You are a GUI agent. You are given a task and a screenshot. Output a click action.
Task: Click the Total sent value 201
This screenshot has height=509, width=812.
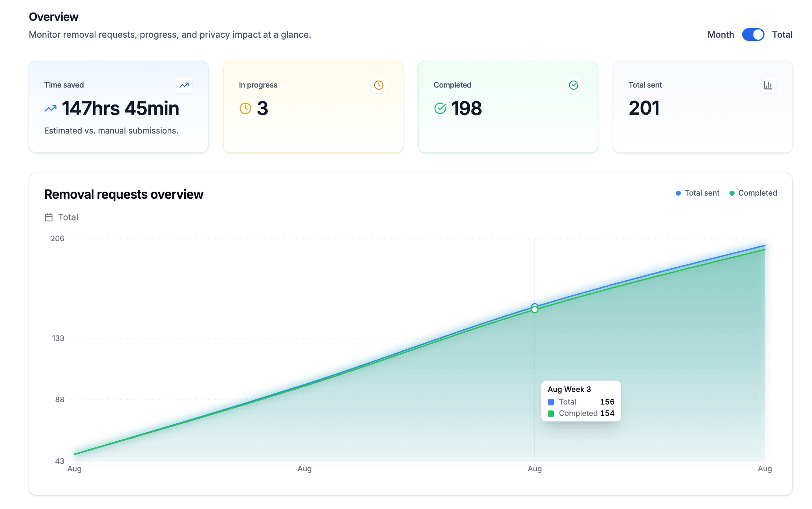click(x=644, y=108)
